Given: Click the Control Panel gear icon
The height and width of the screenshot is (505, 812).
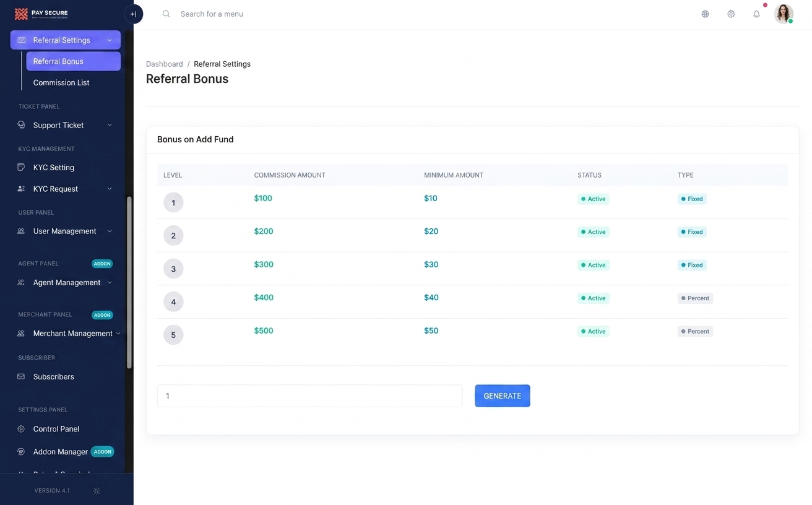Looking at the screenshot, I should pyautogui.click(x=21, y=429).
